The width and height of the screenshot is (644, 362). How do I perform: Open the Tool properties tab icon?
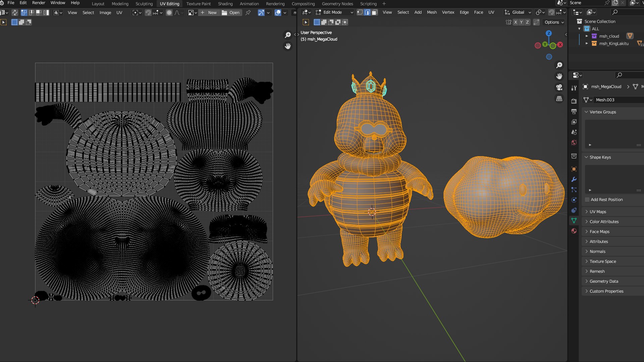574,88
